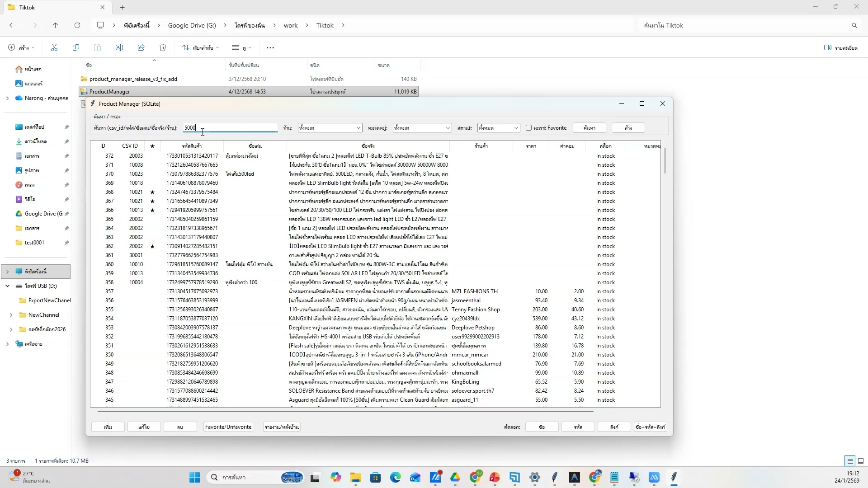Click the vertical scrollbar of product table
Image resolution: width=868 pixels, height=488 pixels.
coord(665,160)
